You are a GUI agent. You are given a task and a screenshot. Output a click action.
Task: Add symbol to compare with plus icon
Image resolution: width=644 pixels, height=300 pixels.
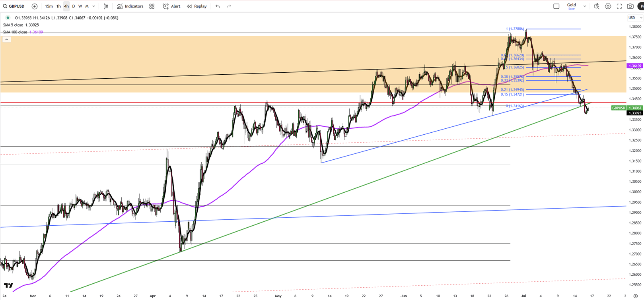point(35,6)
